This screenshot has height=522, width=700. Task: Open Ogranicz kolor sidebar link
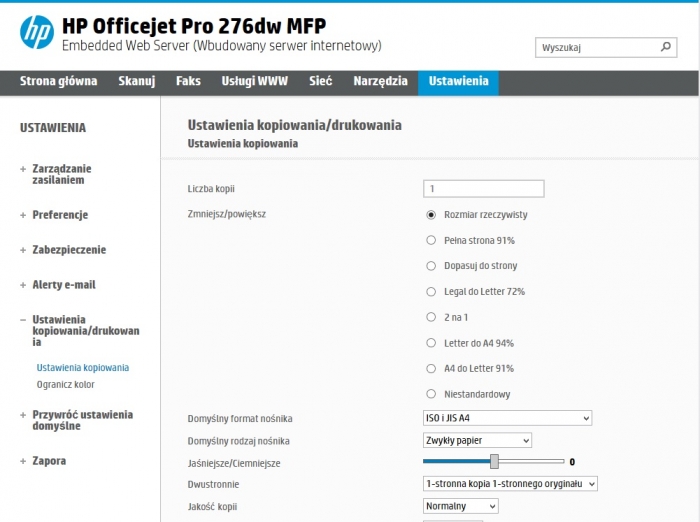coord(65,384)
